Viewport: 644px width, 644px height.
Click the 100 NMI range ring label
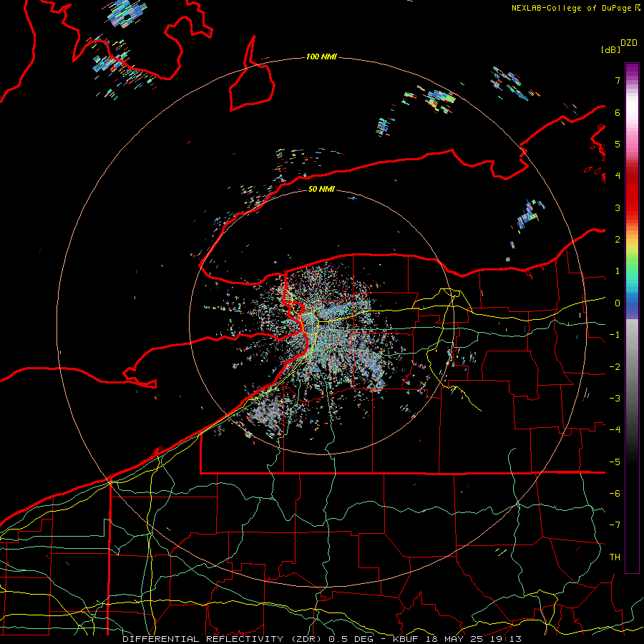321,57
